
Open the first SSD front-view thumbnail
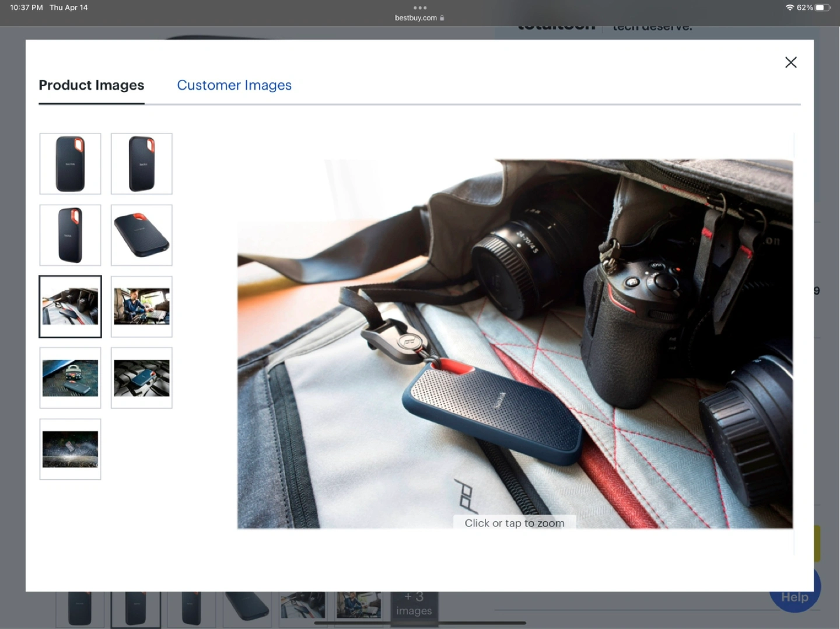[70, 164]
